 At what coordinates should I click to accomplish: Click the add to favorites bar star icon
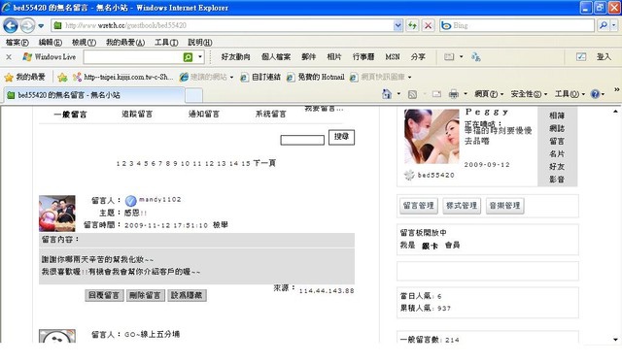coord(62,78)
